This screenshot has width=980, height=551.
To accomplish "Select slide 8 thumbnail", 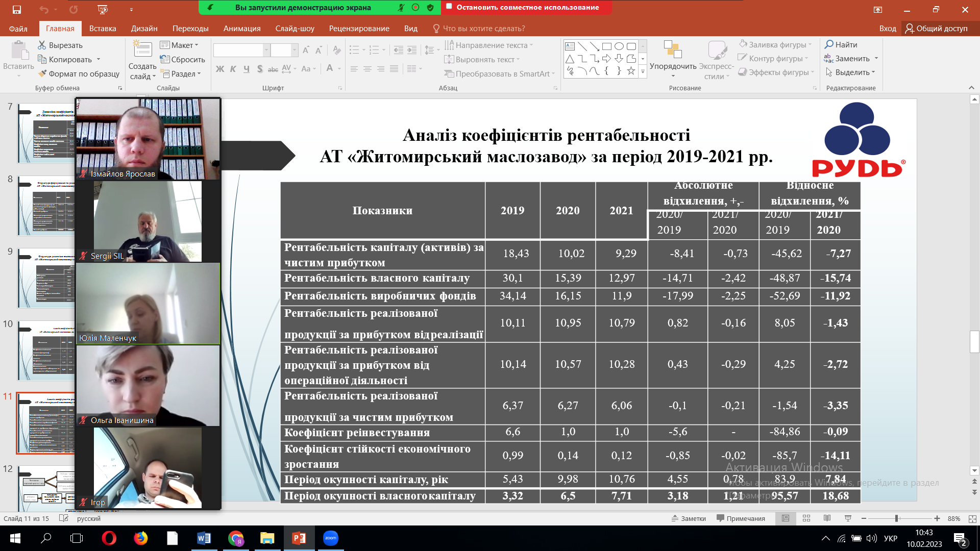I will (x=46, y=206).
